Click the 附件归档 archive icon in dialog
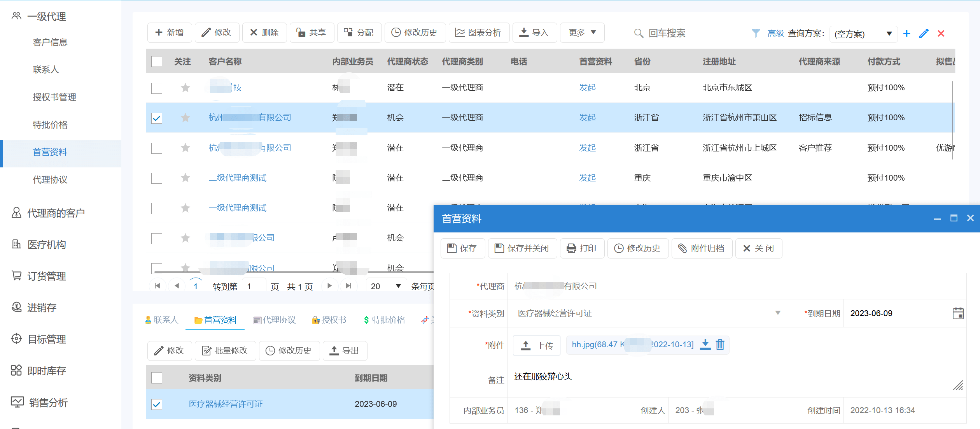This screenshot has height=429, width=980. pos(702,248)
